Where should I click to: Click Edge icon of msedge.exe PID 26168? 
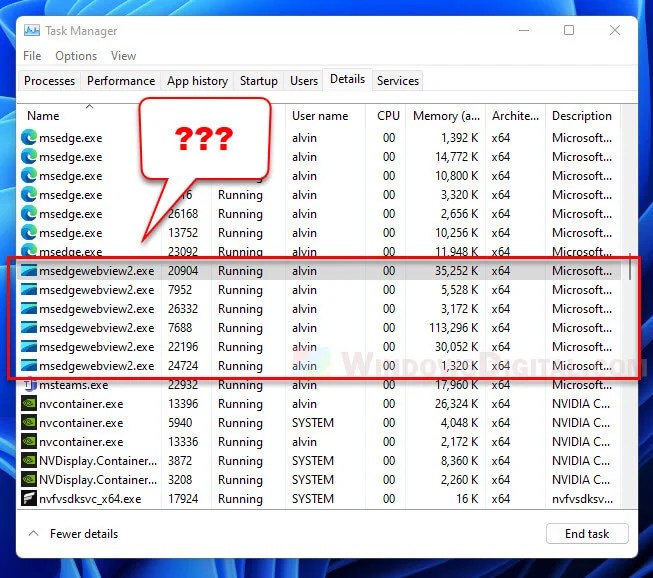29,214
